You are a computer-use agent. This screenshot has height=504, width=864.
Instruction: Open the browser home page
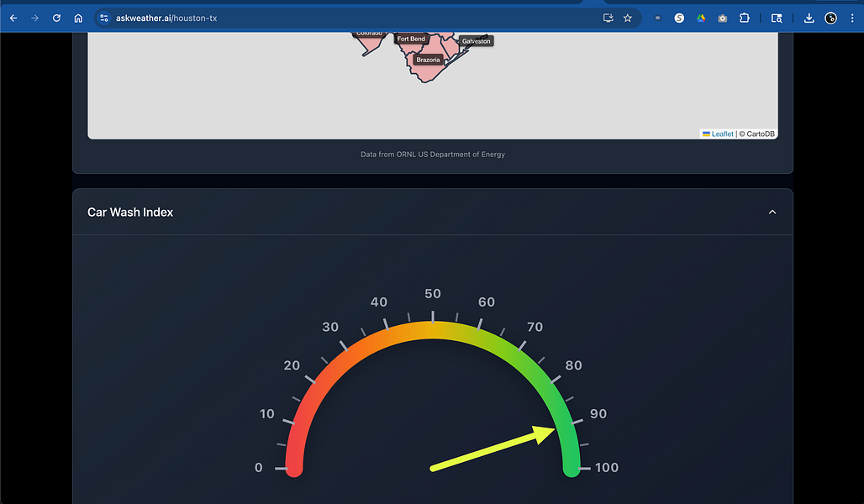click(78, 18)
